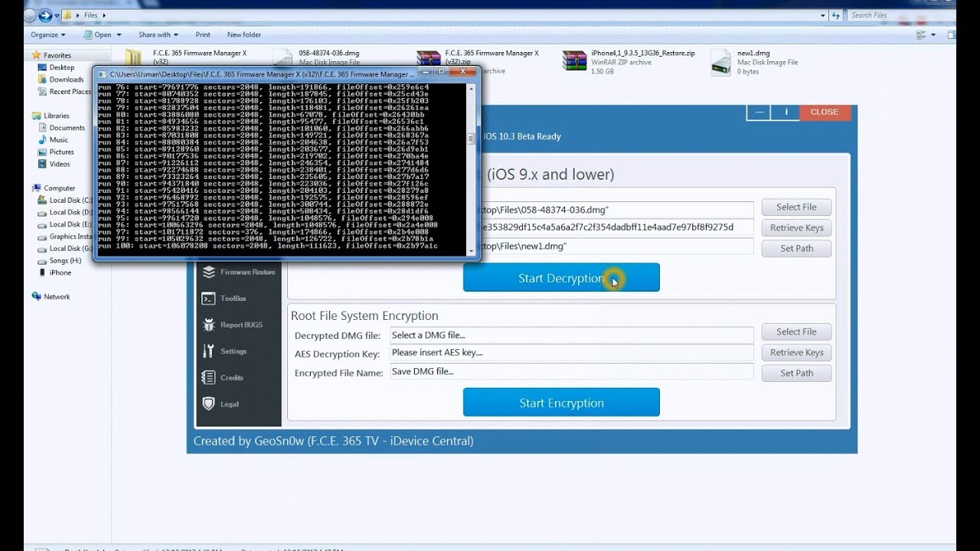Image resolution: width=980 pixels, height=551 pixels.
Task: Open the Pictures library
Action: coord(56,152)
